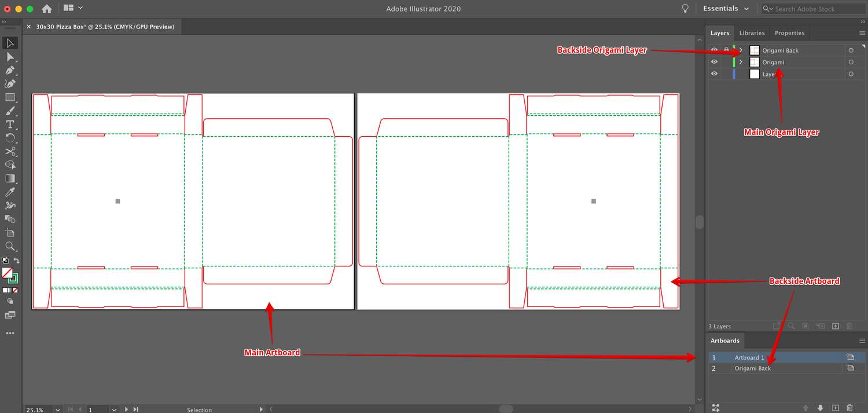Reset to default fill and stroke
Viewport: 868px width, 413px height.
pos(5,261)
